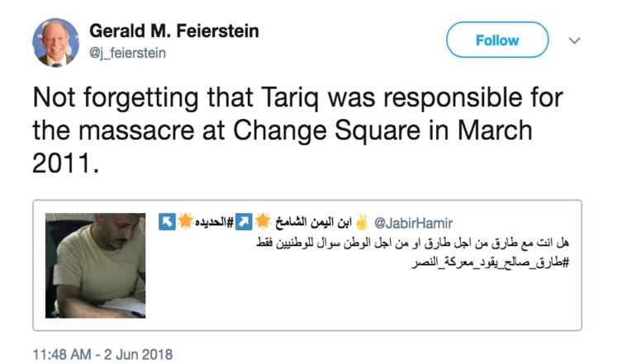Click the victory hand emoji
The image size is (617, 364).
click(x=363, y=223)
